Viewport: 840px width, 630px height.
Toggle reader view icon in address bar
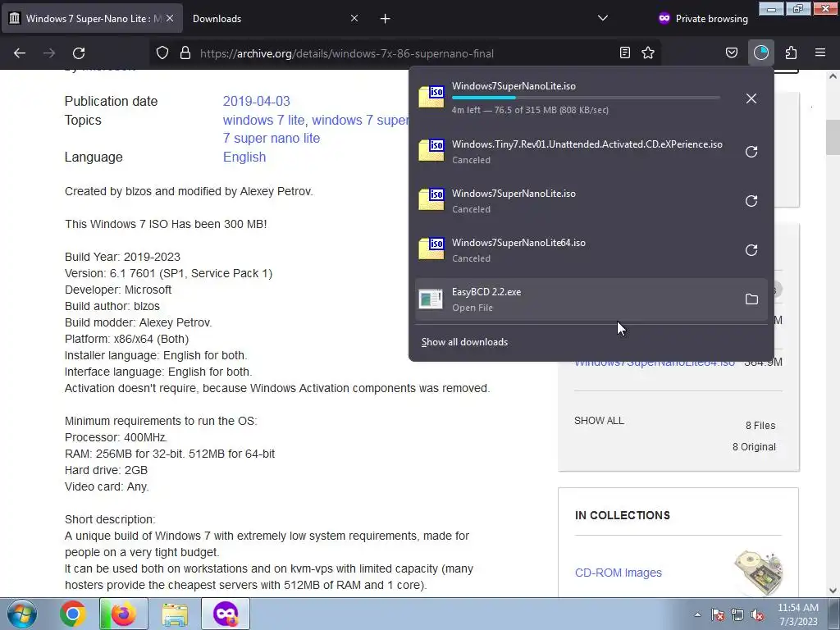coord(624,53)
